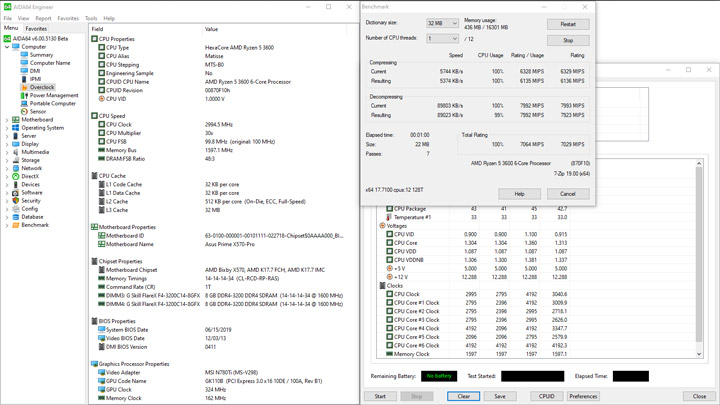Click the Benchmark icon in the tree

(16, 225)
